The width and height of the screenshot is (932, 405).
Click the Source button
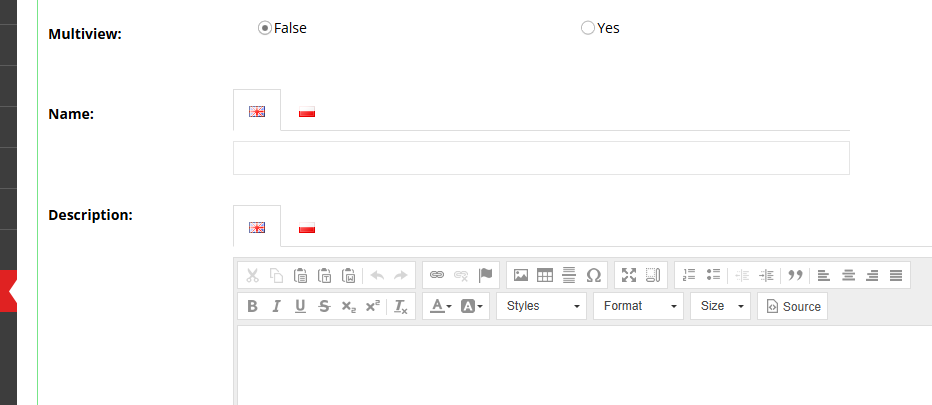(792, 306)
